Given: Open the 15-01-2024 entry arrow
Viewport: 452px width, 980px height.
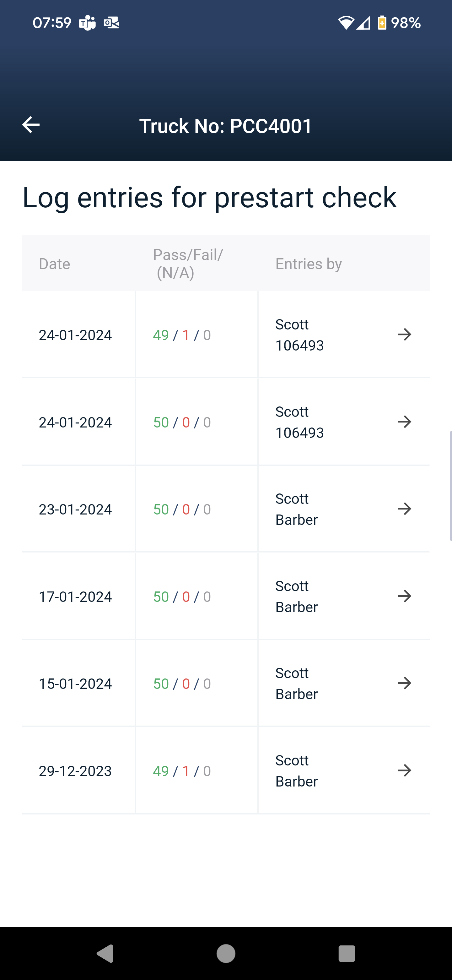Looking at the screenshot, I should click(405, 683).
